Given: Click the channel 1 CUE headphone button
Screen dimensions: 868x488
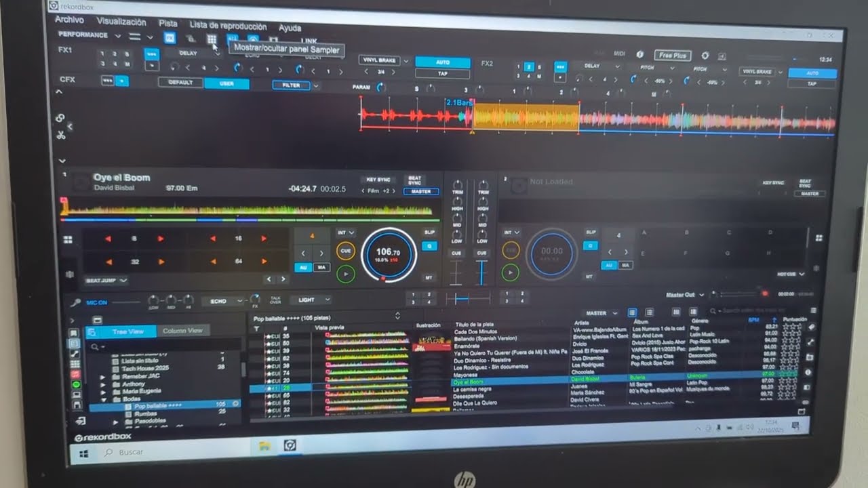Looking at the screenshot, I should point(456,253).
